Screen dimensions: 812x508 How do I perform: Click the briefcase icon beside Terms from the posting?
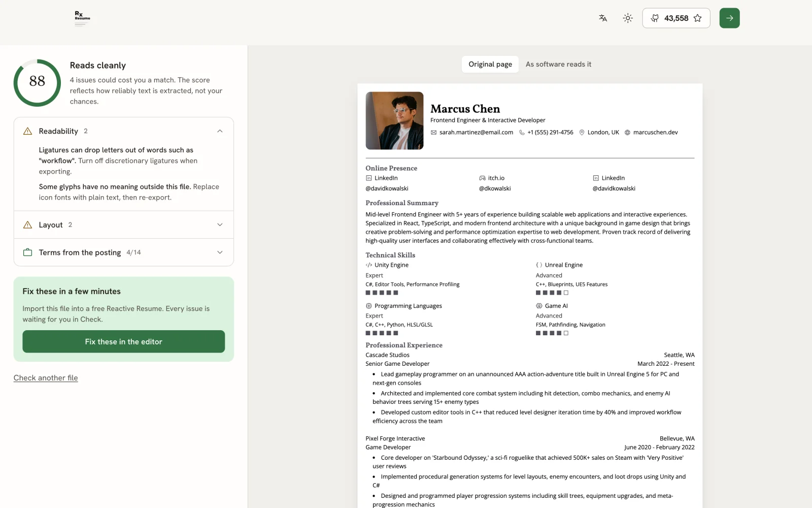tap(28, 252)
